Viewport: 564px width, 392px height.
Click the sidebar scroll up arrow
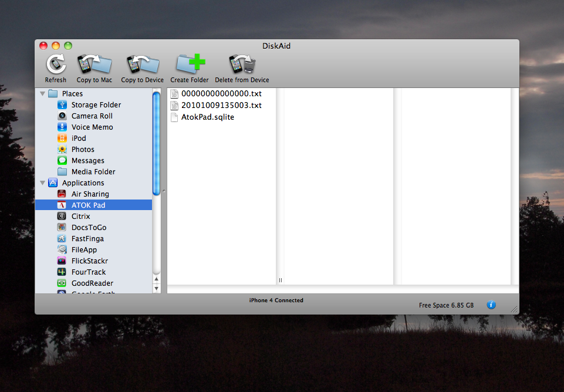point(156,279)
